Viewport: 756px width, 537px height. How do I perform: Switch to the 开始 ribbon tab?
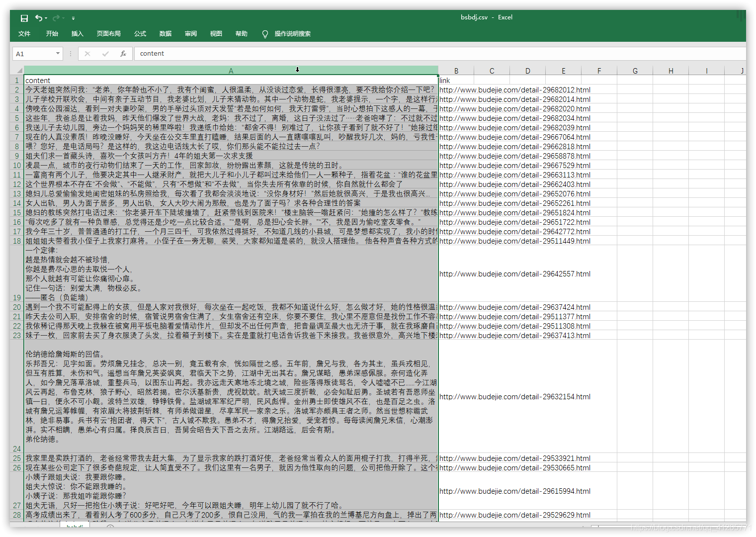point(52,34)
